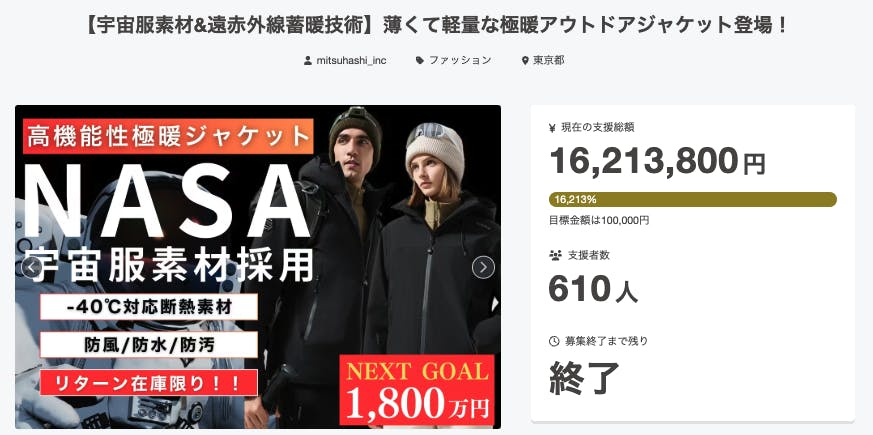Click the 16,213% funding progress bar
873x435 pixels.
pyautogui.click(x=693, y=199)
